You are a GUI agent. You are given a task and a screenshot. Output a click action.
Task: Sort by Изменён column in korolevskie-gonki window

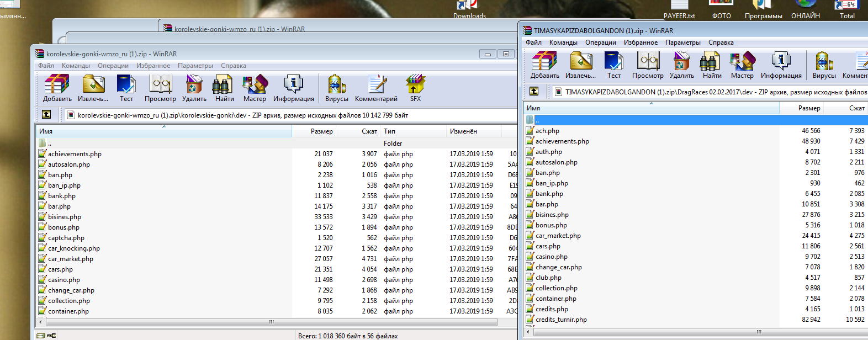(463, 131)
